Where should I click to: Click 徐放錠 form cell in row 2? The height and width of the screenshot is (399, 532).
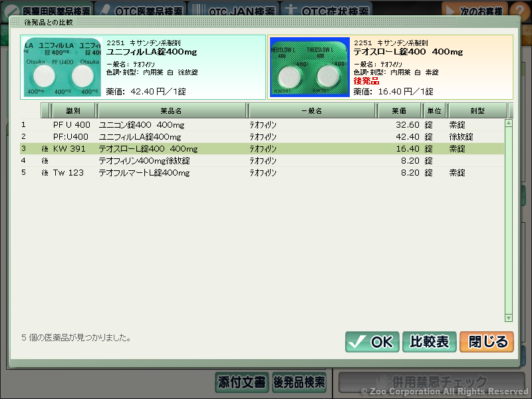coord(461,137)
